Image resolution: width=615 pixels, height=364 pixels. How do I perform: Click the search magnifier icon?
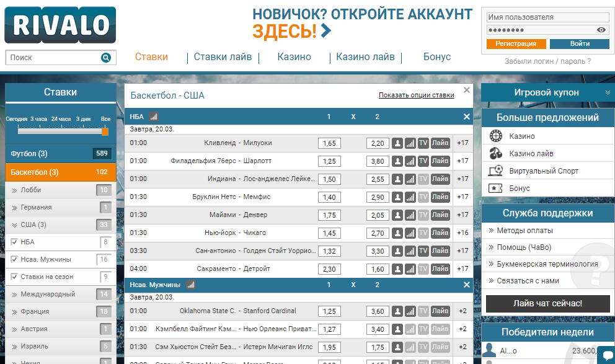pyautogui.click(x=106, y=58)
